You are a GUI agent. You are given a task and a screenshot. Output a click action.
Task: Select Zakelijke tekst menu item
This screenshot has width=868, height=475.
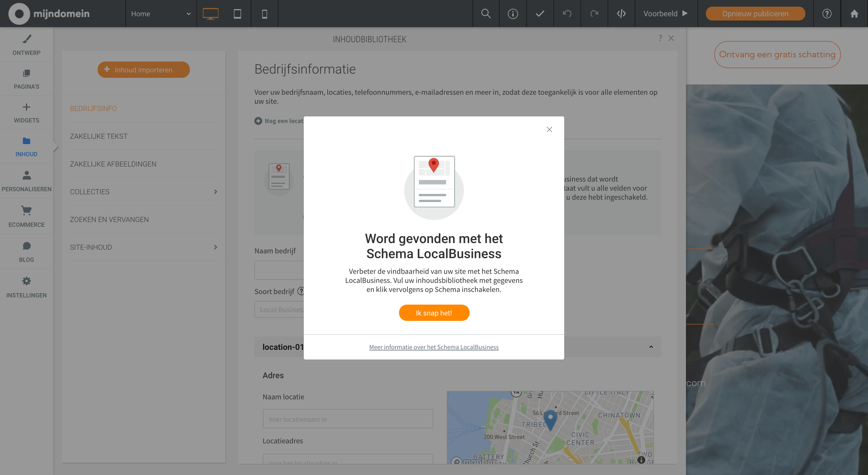click(99, 136)
